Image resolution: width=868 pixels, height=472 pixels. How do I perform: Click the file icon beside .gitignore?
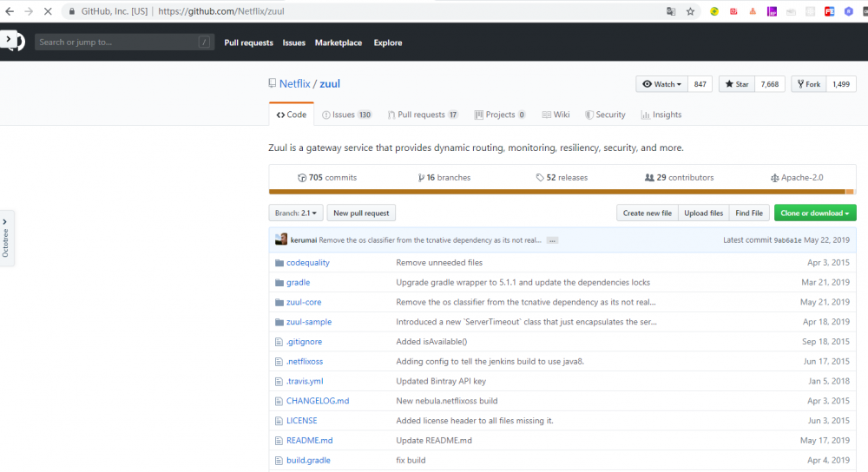click(279, 342)
